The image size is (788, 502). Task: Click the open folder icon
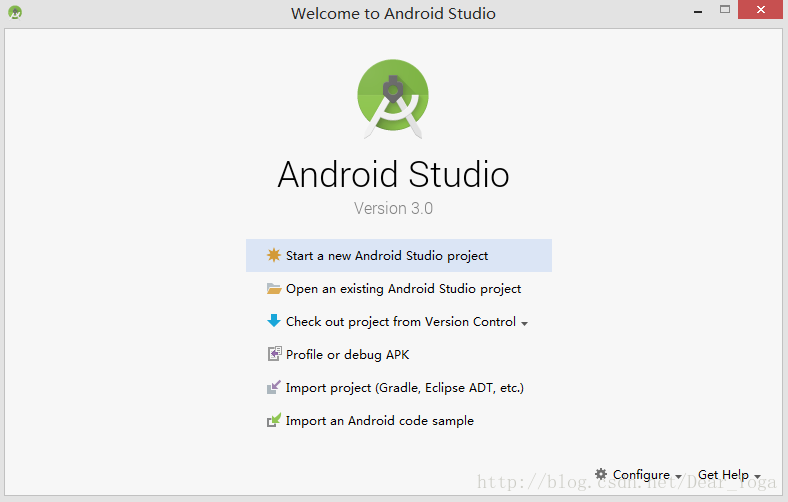coord(273,288)
